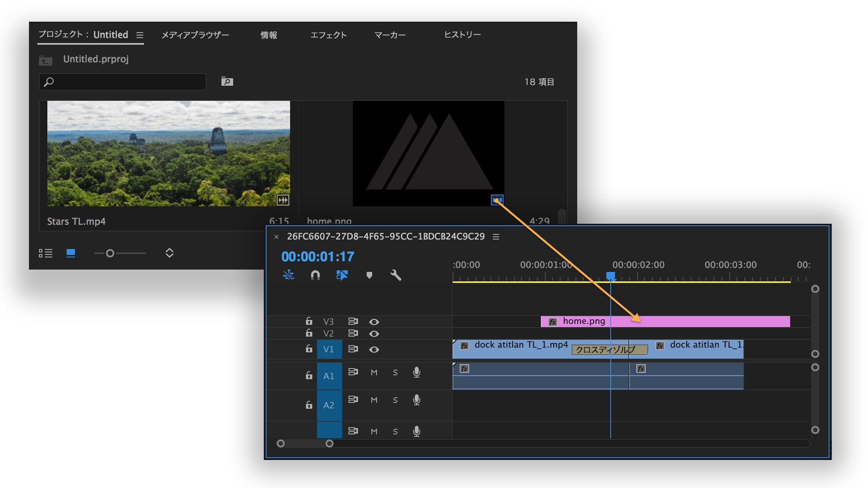Viewport: 868px width, 488px height.
Task: Close the sequence tab
Action: coord(276,237)
